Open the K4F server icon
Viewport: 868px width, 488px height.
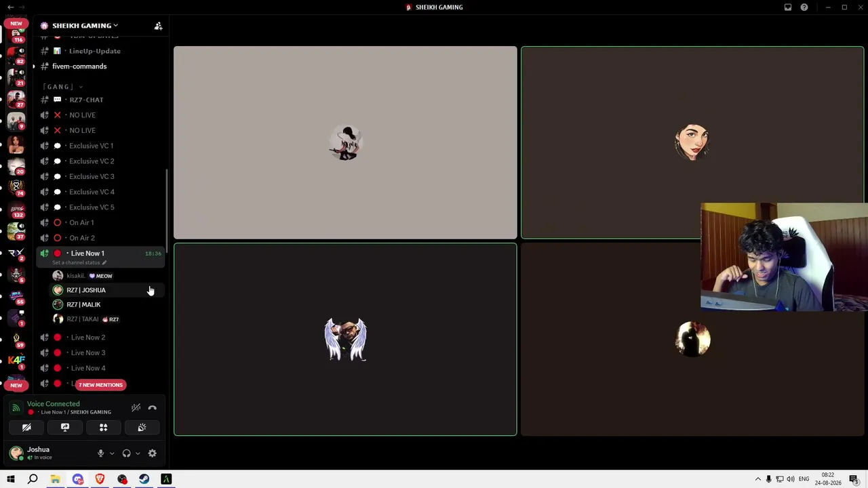click(16, 361)
